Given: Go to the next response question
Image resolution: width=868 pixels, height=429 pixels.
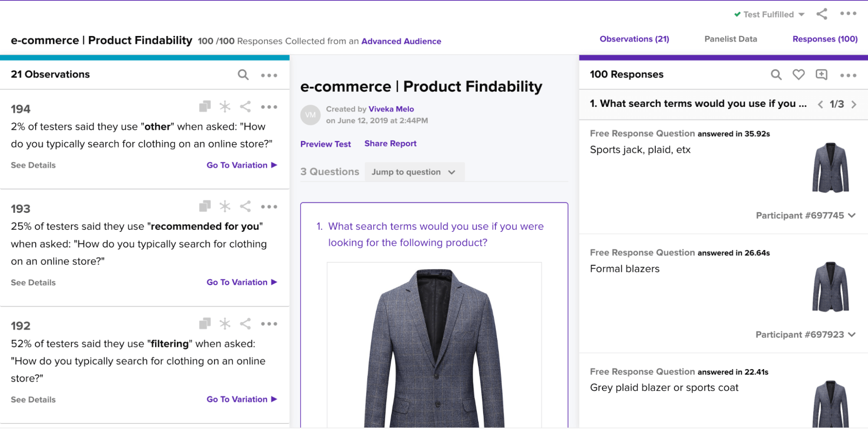Looking at the screenshot, I should click(x=854, y=104).
